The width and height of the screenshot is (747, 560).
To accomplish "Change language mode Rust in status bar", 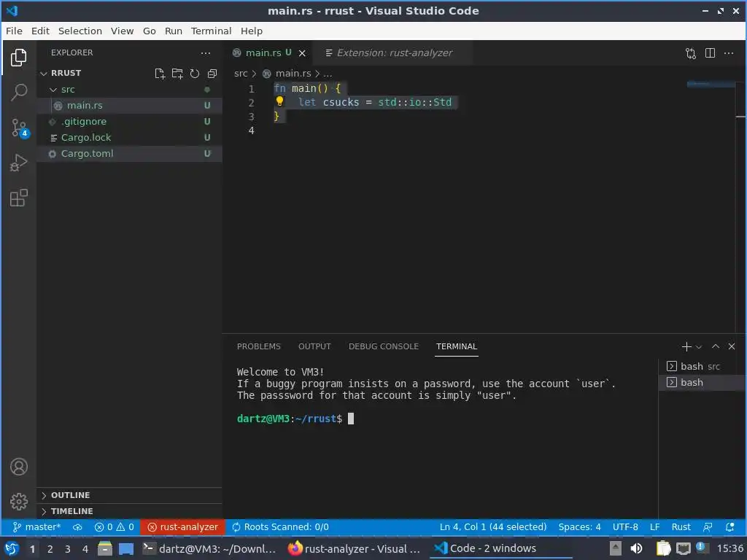I will coord(681,527).
